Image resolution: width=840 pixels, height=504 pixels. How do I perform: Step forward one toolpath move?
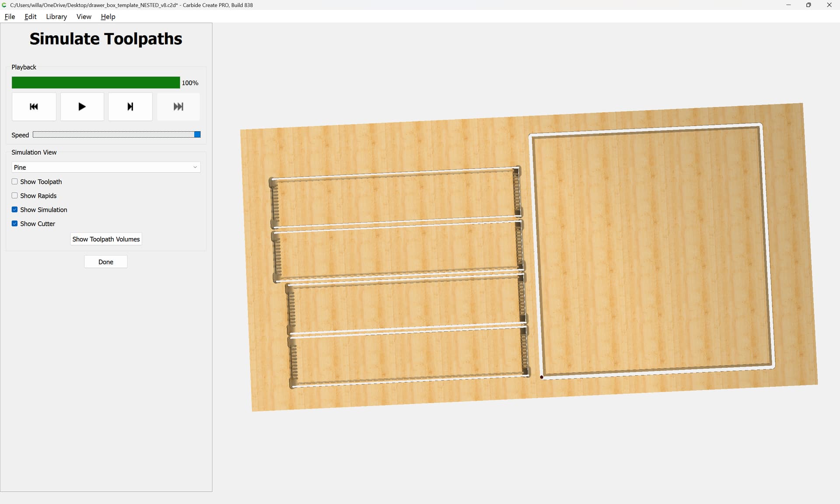point(130,106)
